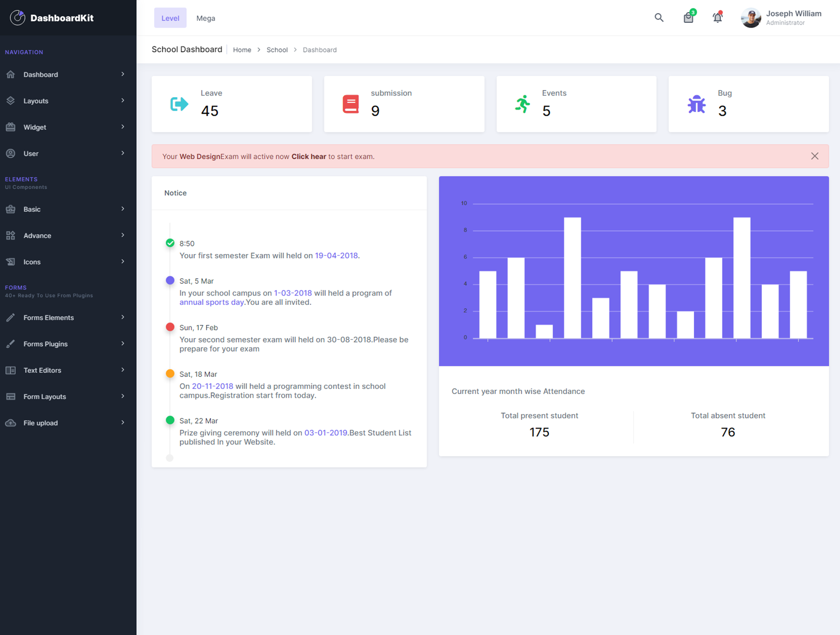This screenshot has width=840, height=635.
Task: Click the Leave count 45
Action: 210,111
